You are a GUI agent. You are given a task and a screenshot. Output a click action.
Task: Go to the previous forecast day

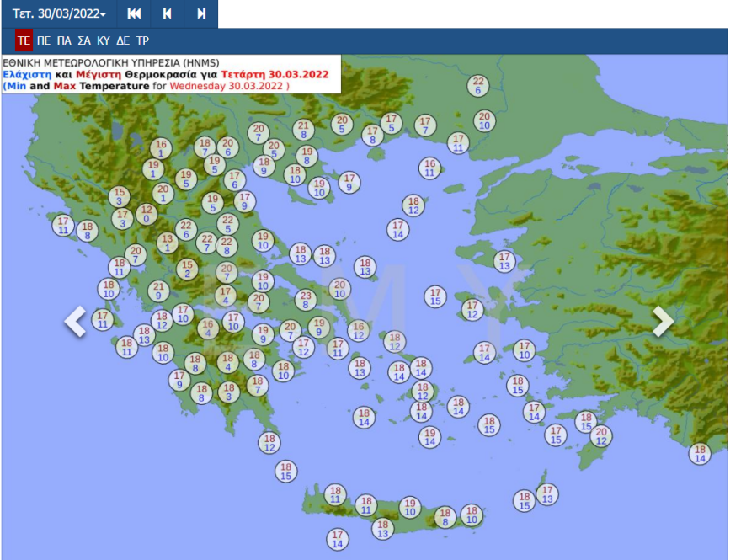click(x=168, y=14)
